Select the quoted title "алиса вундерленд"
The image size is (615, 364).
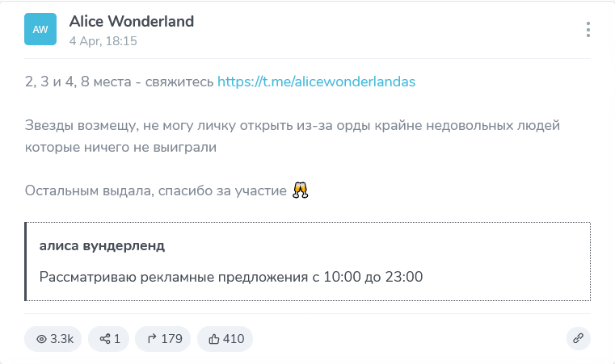(102, 246)
